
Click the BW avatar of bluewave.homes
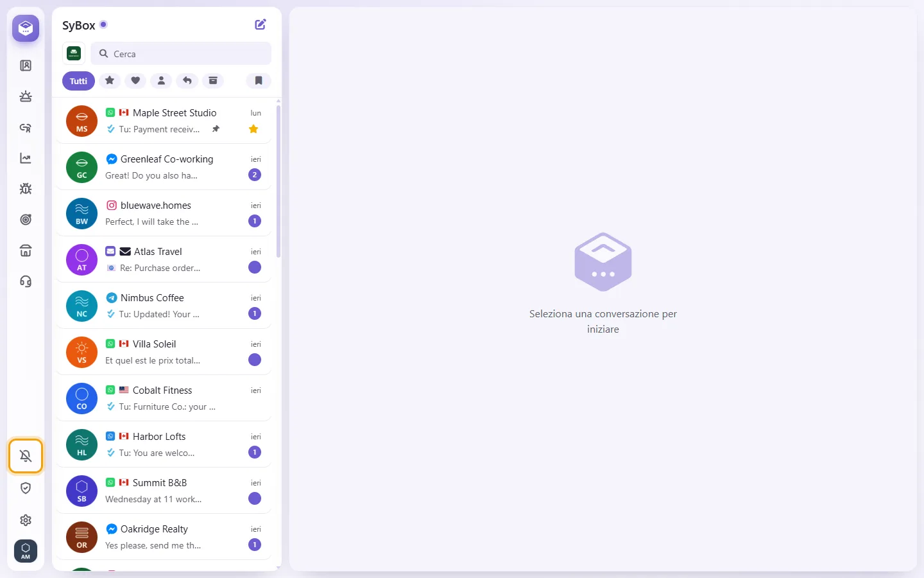(82, 213)
